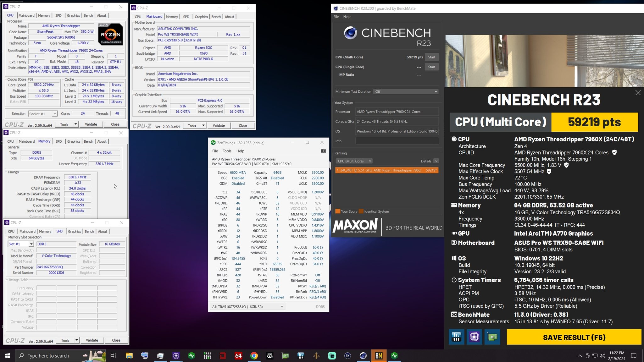
Task: Expand the ranking Details dropdown arrow
Action: coord(436,161)
